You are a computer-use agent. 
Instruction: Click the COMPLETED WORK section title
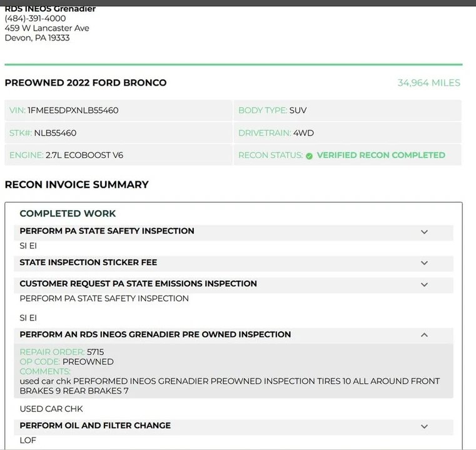click(68, 214)
